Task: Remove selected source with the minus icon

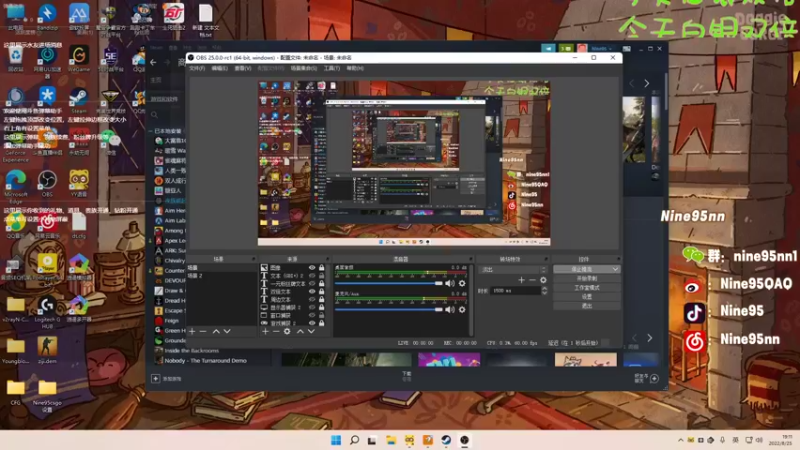Action: [x=276, y=332]
